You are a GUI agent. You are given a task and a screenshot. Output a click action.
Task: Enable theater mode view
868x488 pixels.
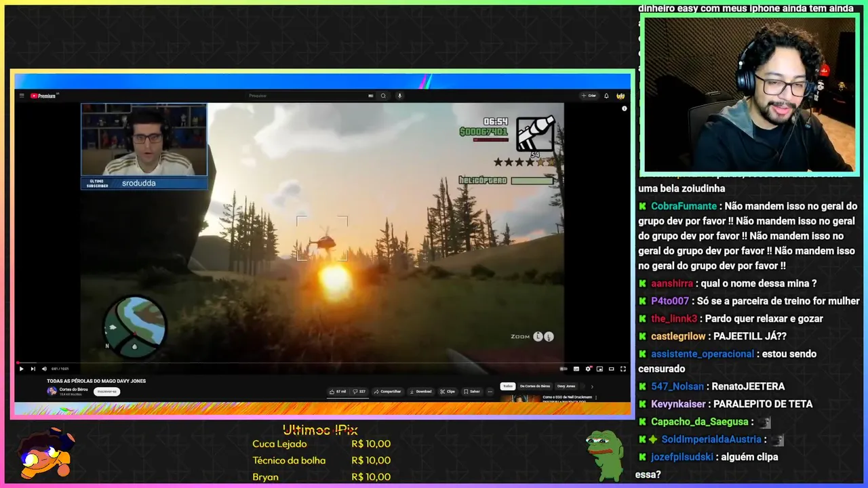611,369
